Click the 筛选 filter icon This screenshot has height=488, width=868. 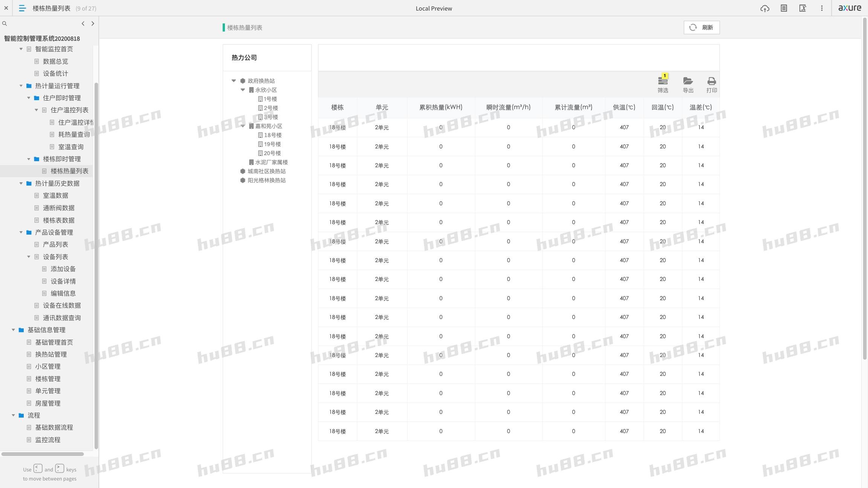point(663,81)
